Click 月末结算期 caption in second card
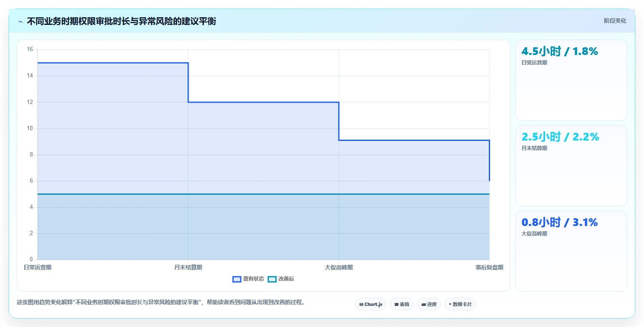The width and height of the screenshot is (644, 327). coord(534,148)
